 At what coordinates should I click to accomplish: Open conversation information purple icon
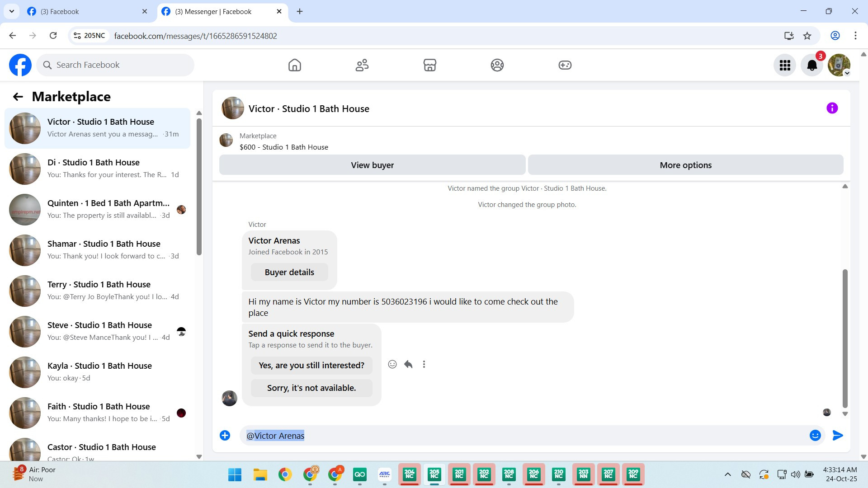832,108
